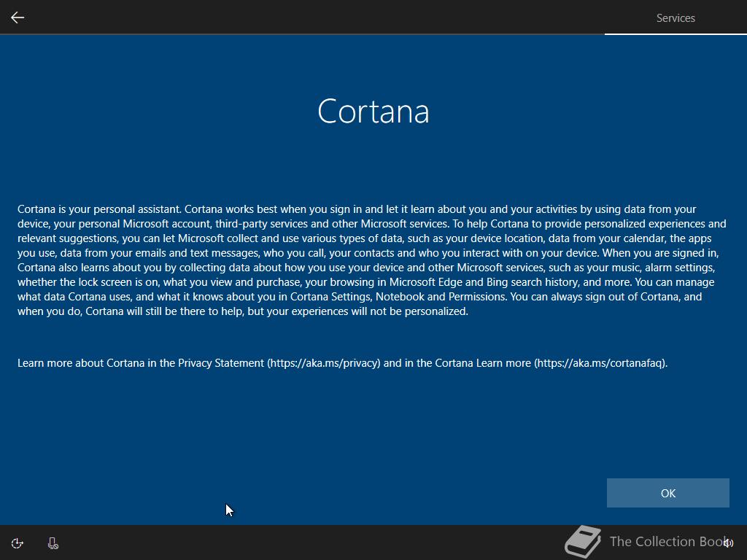
Task: Toggle the Cortana microphone mute icon
Action: pos(53,543)
